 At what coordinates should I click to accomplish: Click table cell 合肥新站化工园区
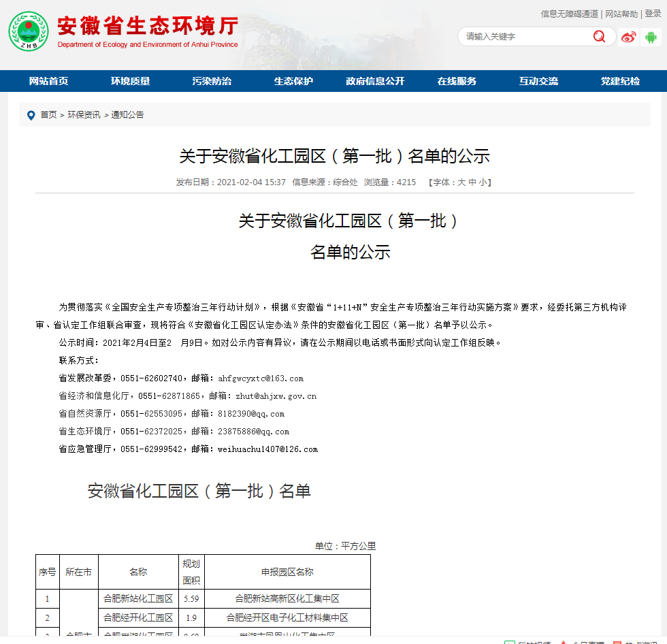point(138,599)
